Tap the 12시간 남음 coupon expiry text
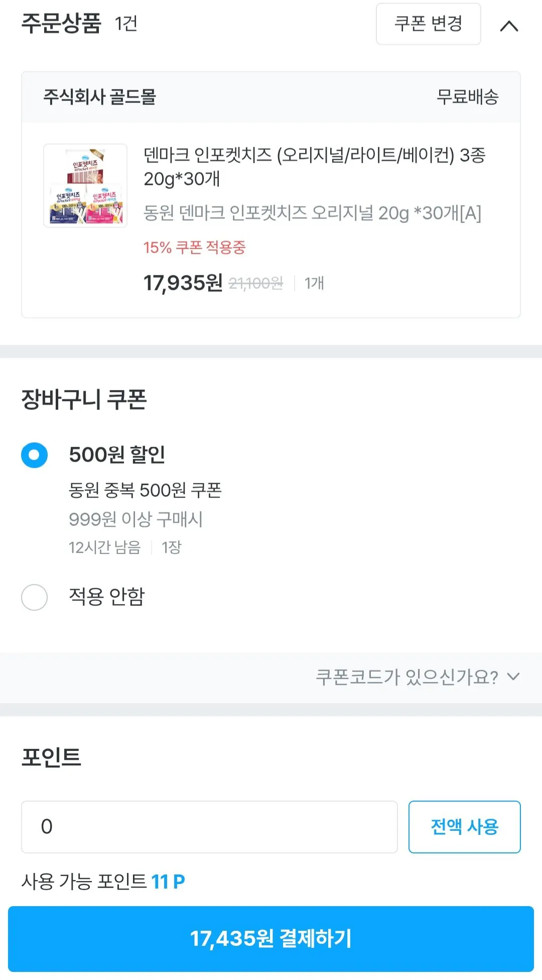Viewport: 542px width, 980px height. (x=105, y=547)
